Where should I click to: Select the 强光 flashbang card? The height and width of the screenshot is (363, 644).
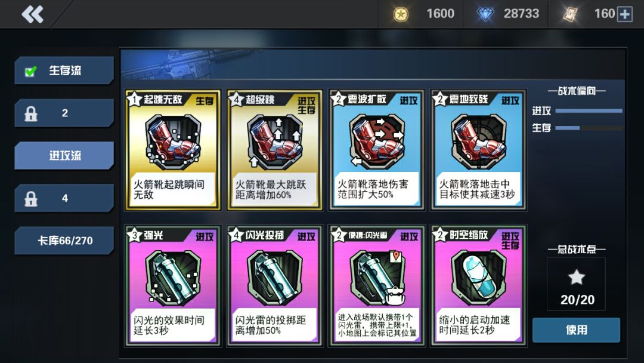[x=172, y=286]
